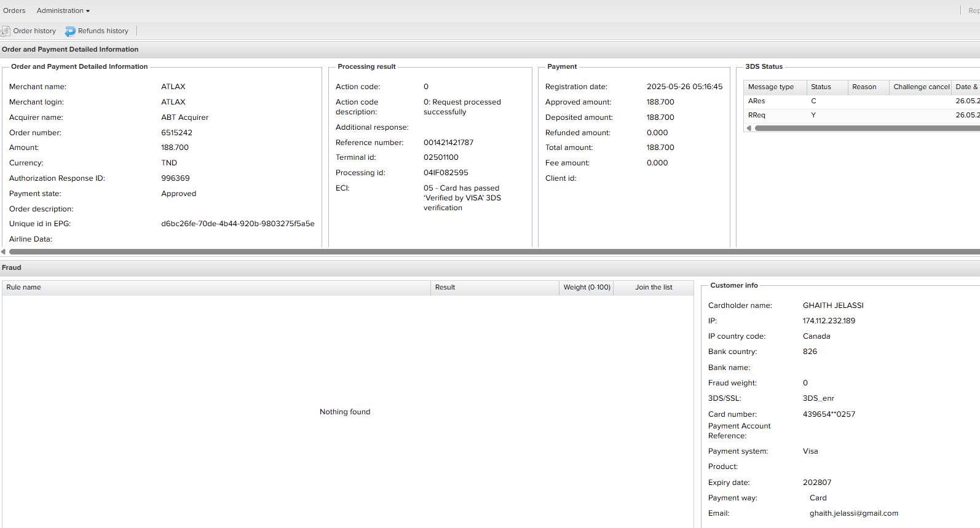Click the Weight (0-100) column header
980x528 pixels.
pos(587,287)
